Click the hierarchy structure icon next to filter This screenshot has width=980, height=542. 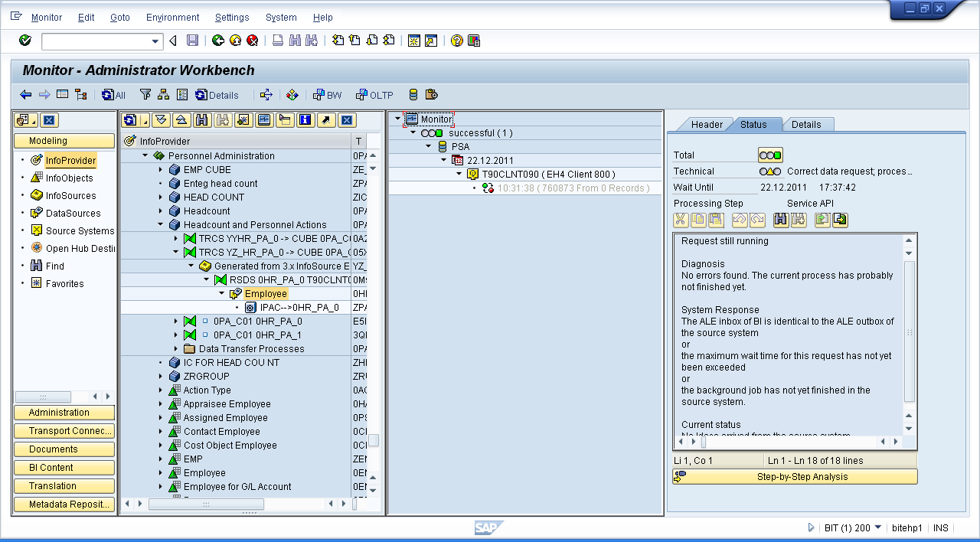tap(163, 95)
